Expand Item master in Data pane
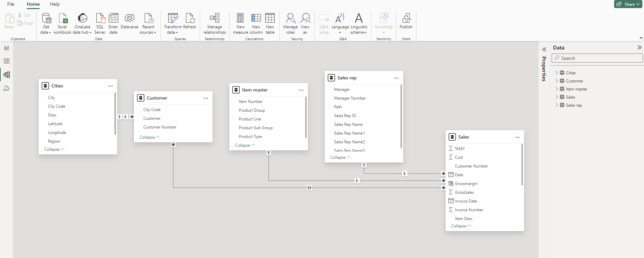The height and width of the screenshot is (258, 644). [x=556, y=89]
